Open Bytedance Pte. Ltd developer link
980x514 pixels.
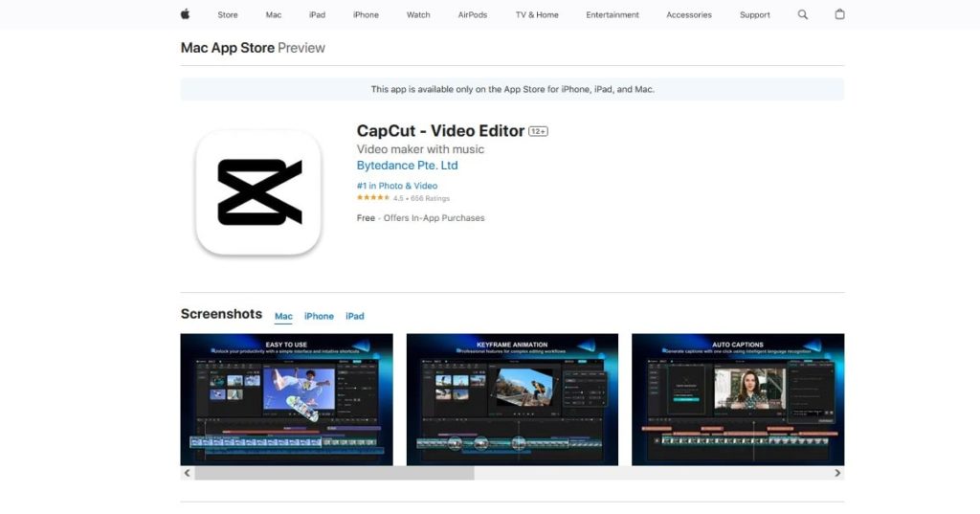407,166
